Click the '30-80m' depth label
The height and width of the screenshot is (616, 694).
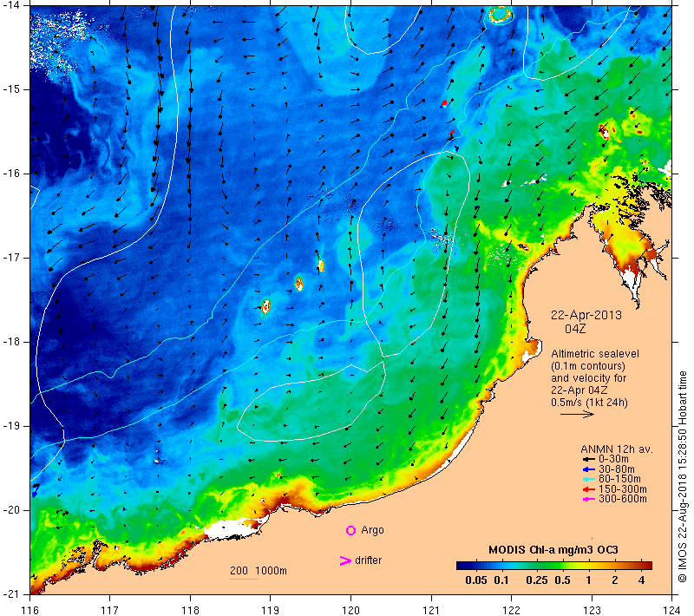[x=616, y=469]
